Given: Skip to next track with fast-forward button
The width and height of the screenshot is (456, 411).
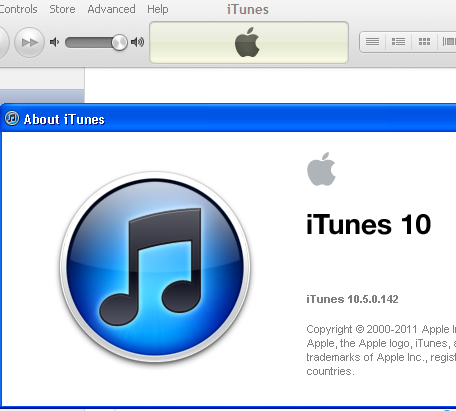Looking at the screenshot, I should (x=29, y=42).
